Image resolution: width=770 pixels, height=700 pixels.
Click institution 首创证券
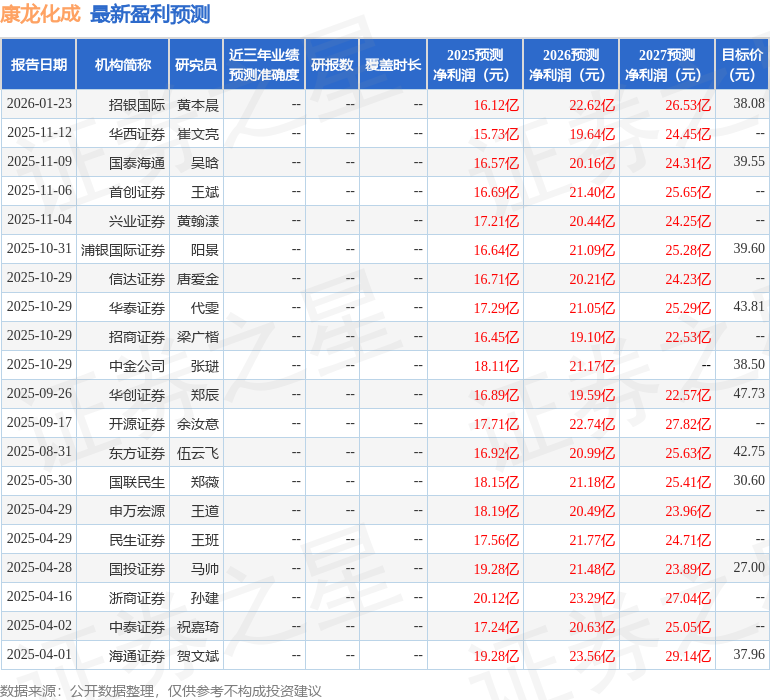tap(137, 192)
